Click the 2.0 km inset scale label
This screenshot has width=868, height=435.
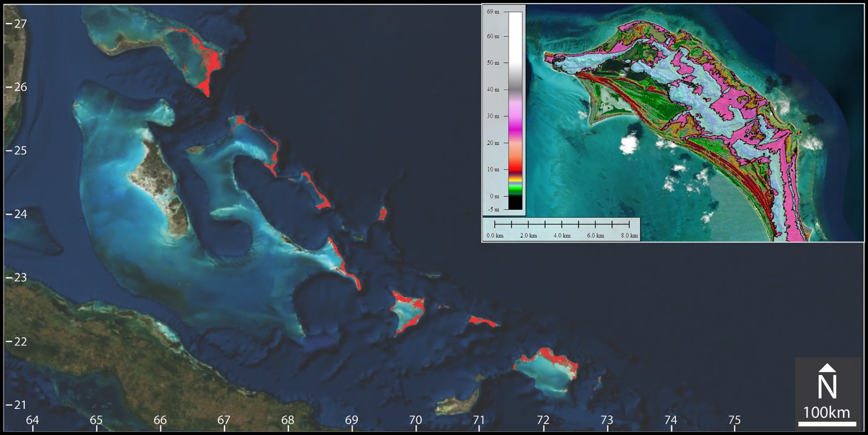pyautogui.click(x=528, y=235)
